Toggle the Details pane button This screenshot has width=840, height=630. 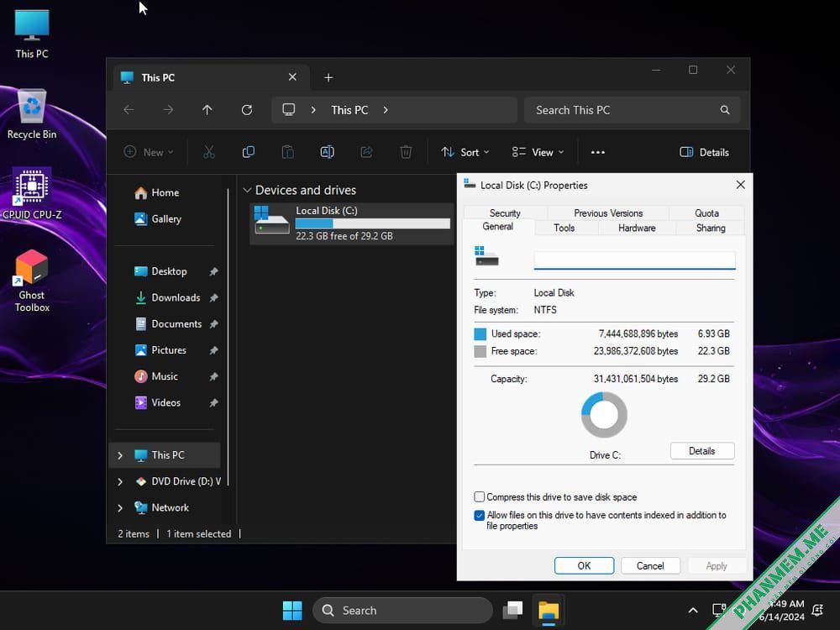point(705,152)
